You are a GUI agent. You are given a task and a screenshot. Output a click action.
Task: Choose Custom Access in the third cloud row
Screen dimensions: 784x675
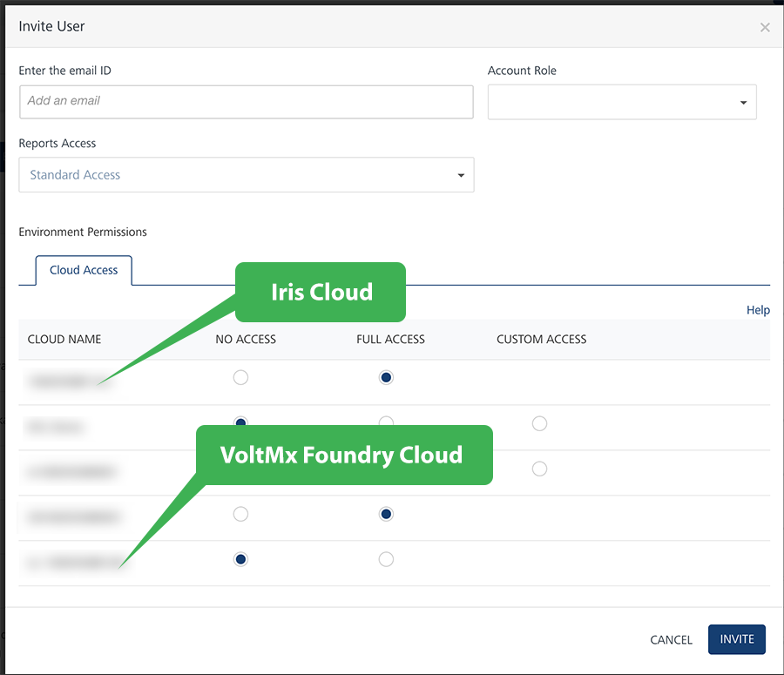pos(540,469)
